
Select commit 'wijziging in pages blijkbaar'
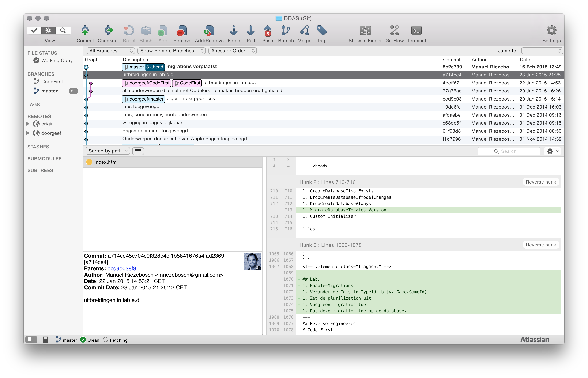point(324,123)
